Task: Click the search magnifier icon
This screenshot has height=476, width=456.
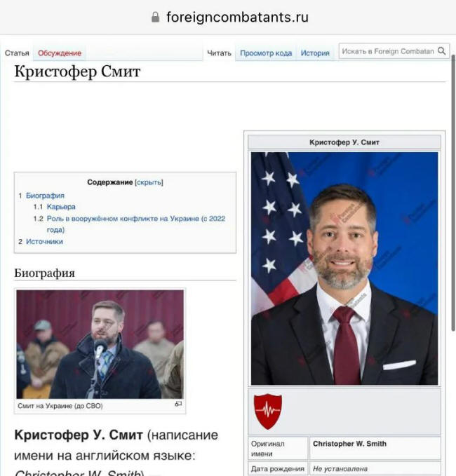Action: [441, 51]
